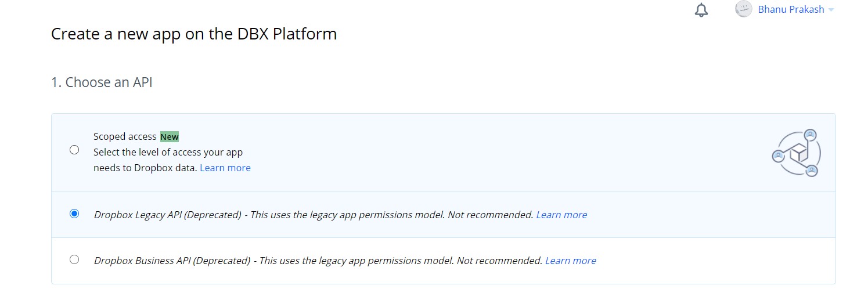Click the "Dropbox Legacy API (Deprecated)" label
The height and width of the screenshot is (307, 868).
(x=167, y=215)
